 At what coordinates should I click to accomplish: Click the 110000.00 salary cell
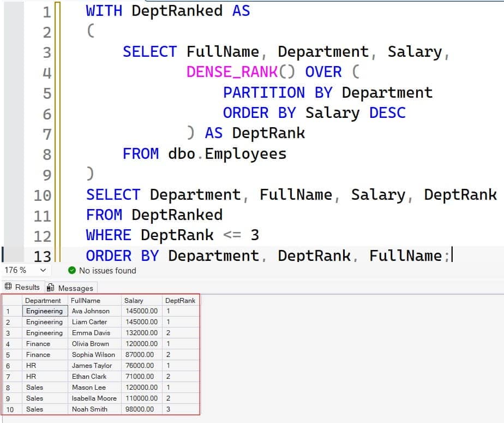tap(142, 398)
